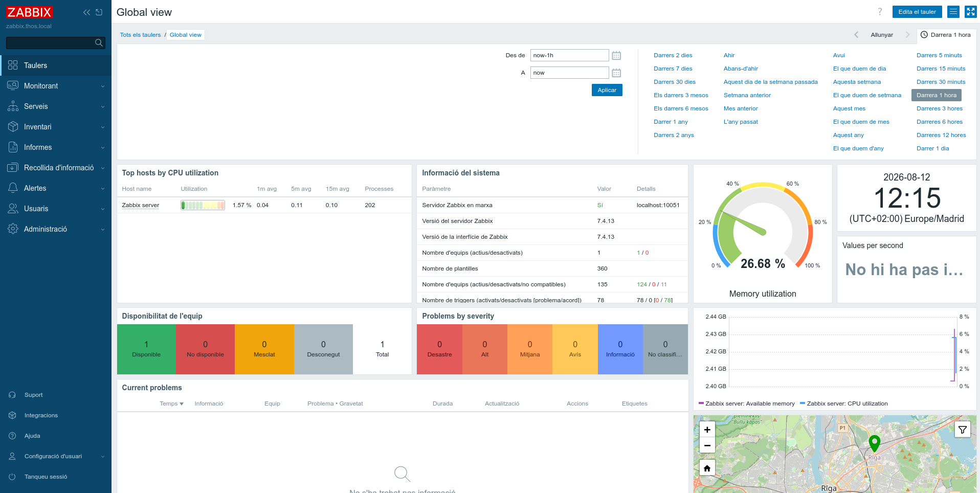The image size is (980, 493).
Task: Open the Zabbix server host link
Action: coord(141,205)
